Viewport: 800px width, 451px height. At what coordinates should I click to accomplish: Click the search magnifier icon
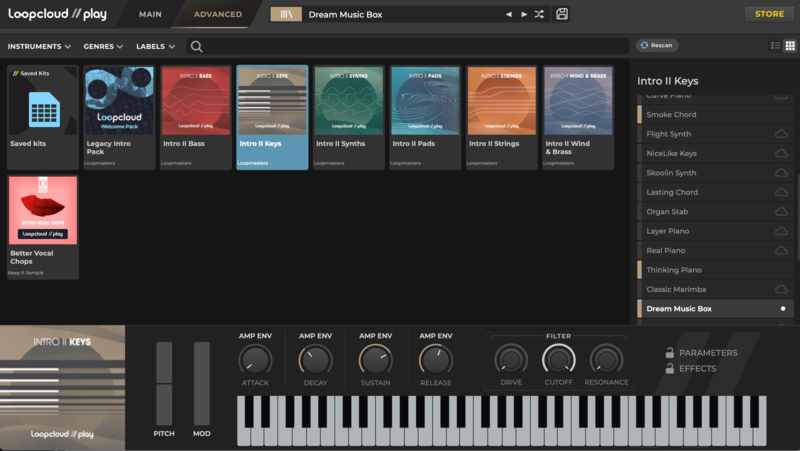pos(196,46)
